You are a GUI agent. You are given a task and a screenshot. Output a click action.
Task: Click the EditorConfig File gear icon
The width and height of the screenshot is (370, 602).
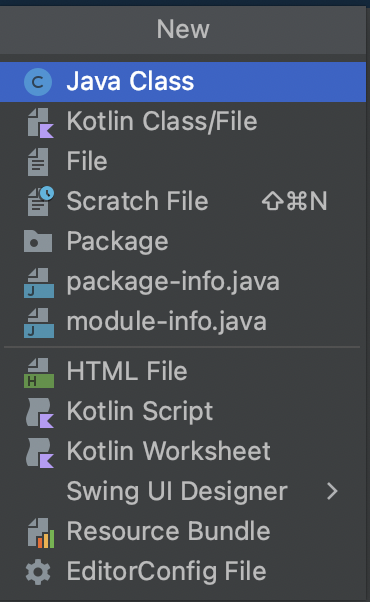coord(38,572)
